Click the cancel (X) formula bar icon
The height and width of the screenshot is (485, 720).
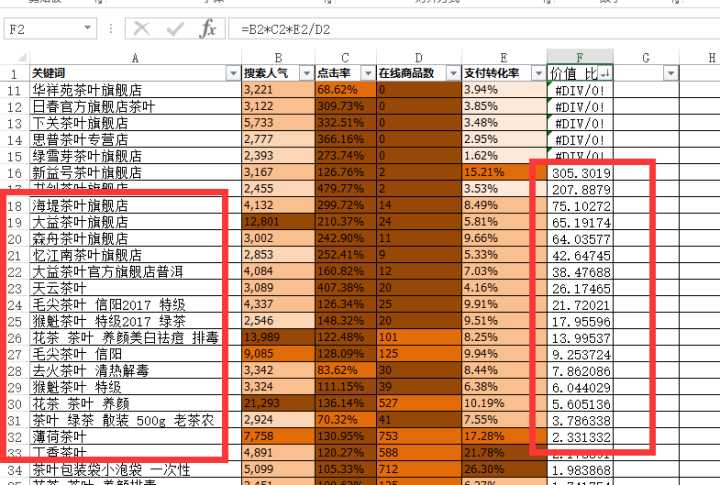pos(141,29)
